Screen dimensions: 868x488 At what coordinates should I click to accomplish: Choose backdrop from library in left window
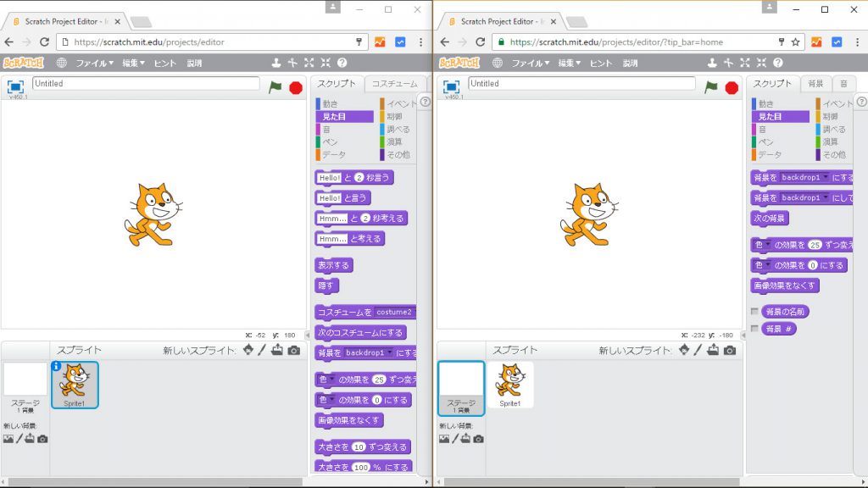(x=8, y=439)
